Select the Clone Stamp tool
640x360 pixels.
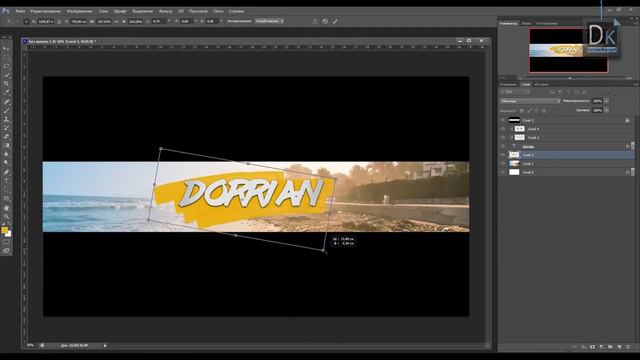click(6, 119)
